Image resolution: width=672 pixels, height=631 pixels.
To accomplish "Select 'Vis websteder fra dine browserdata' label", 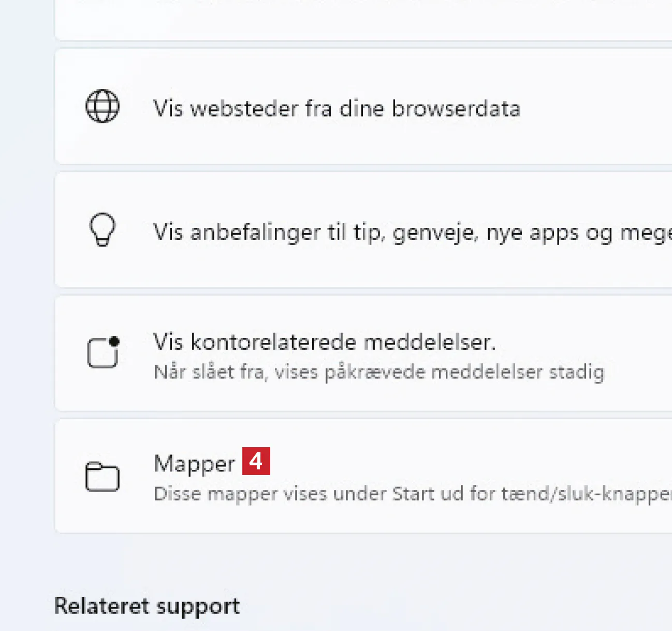I will tap(337, 109).
